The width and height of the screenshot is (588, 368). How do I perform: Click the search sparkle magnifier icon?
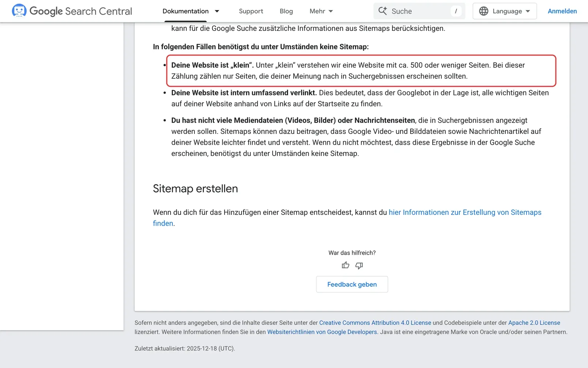pyautogui.click(x=383, y=11)
